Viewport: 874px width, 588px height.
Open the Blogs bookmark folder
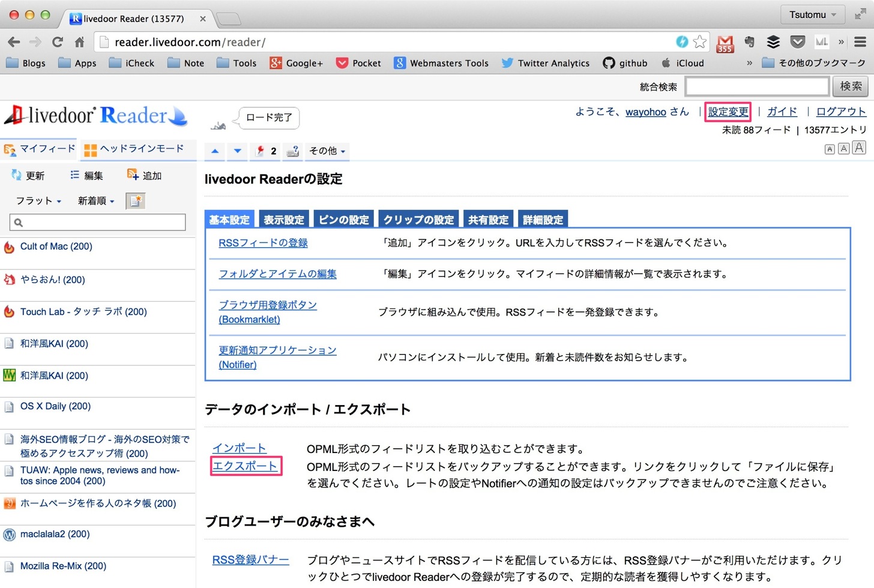[26, 63]
